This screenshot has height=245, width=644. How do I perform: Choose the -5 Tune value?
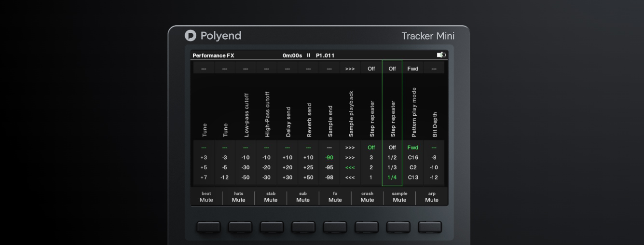point(224,167)
